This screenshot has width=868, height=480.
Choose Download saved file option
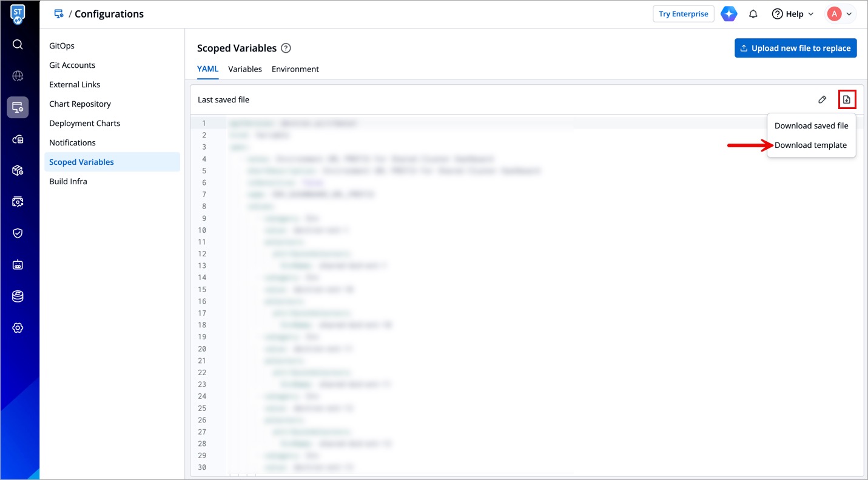(x=811, y=126)
